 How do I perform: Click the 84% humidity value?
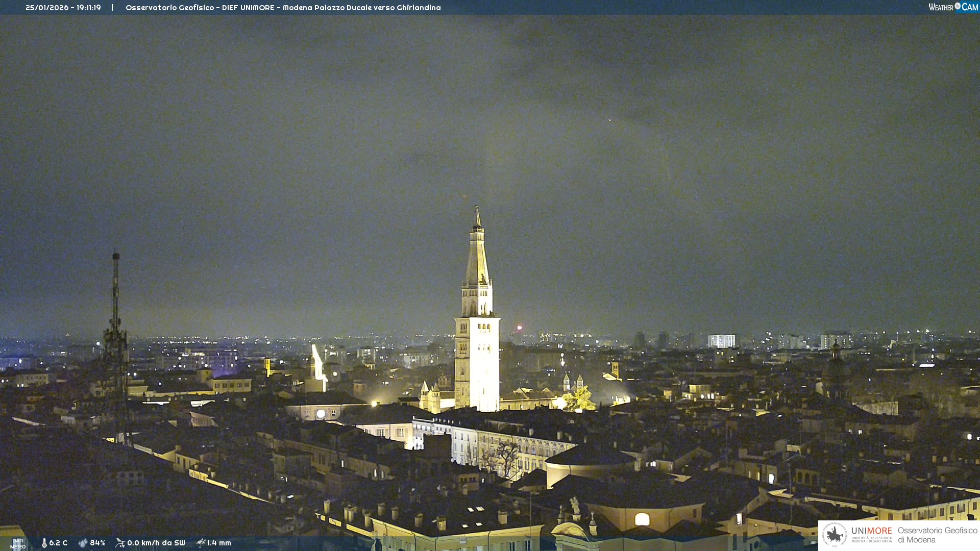click(97, 543)
